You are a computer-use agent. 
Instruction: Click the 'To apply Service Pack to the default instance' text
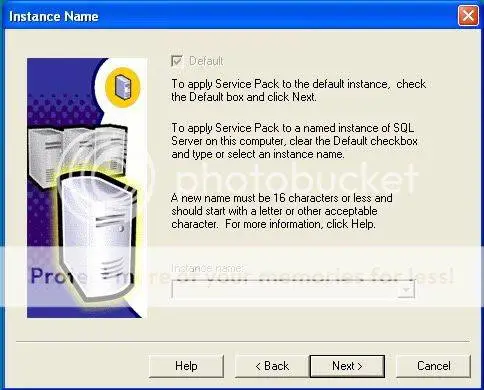(298, 90)
